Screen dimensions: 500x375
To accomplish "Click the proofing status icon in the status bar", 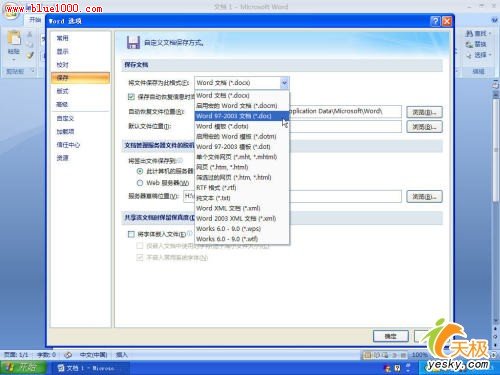I will click(68, 355).
